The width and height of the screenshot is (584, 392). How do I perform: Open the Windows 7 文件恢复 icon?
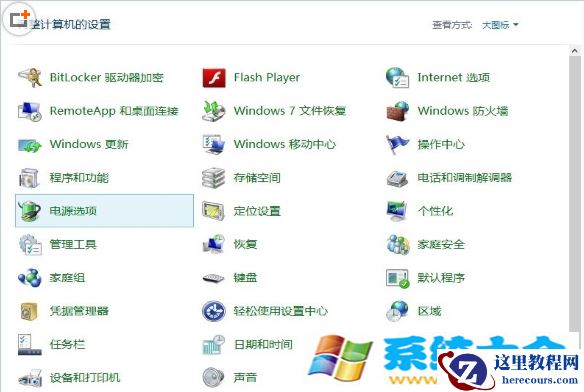coord(214,111)
